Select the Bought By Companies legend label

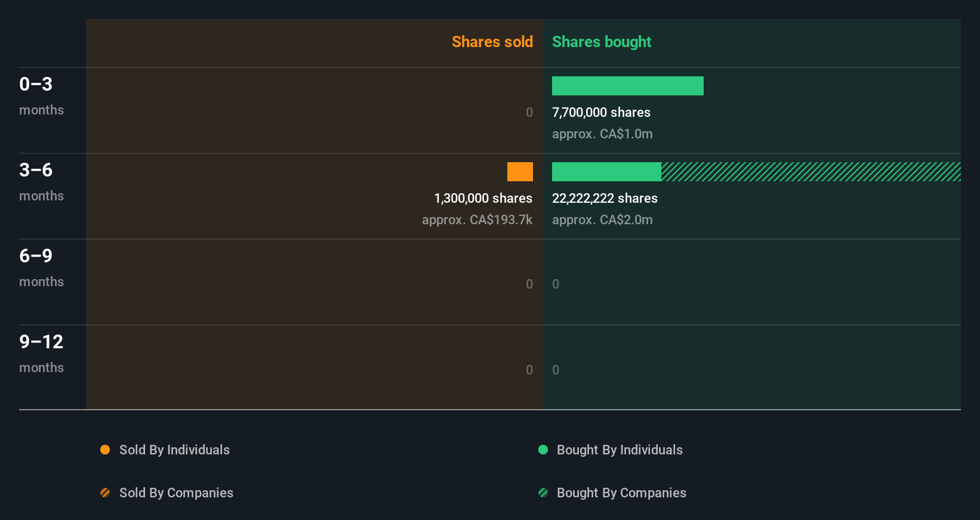click(621, 493)
